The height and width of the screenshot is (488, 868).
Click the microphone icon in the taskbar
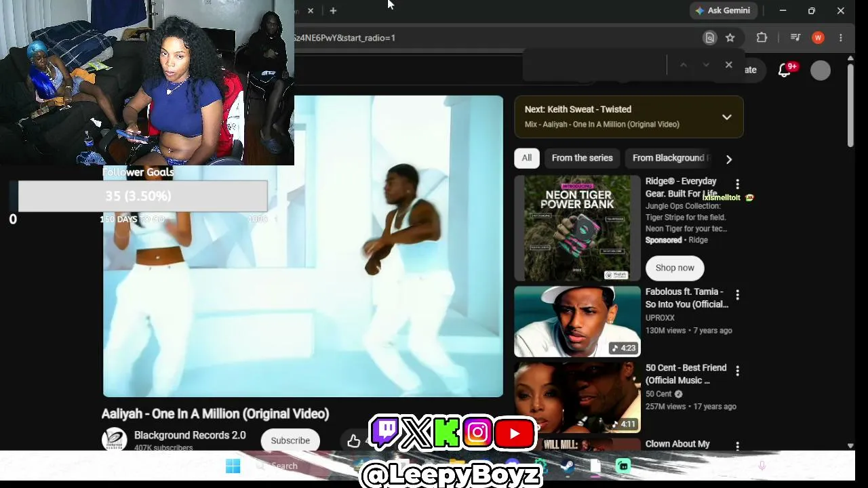762,466
